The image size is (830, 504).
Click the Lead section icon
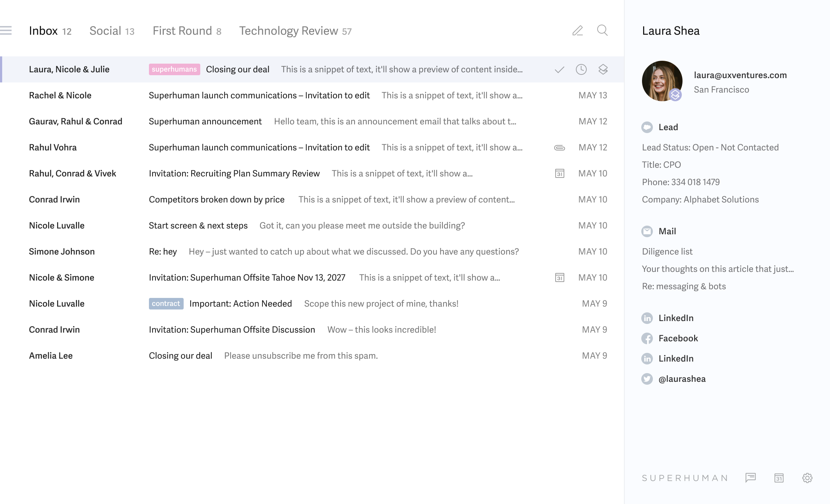[647, 127]
